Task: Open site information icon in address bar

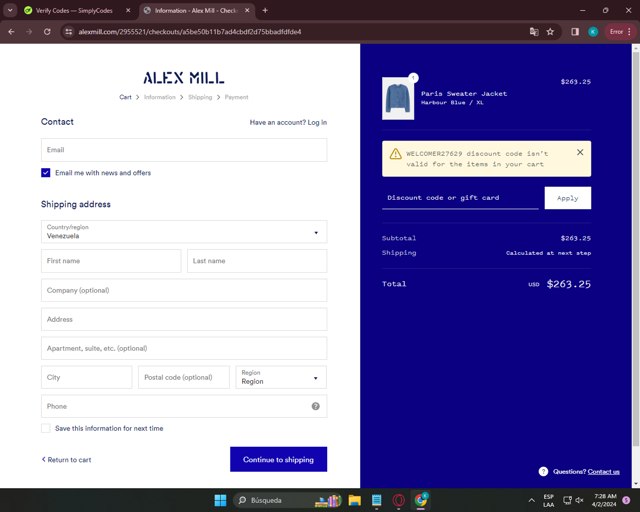Action: coord(69,31)
